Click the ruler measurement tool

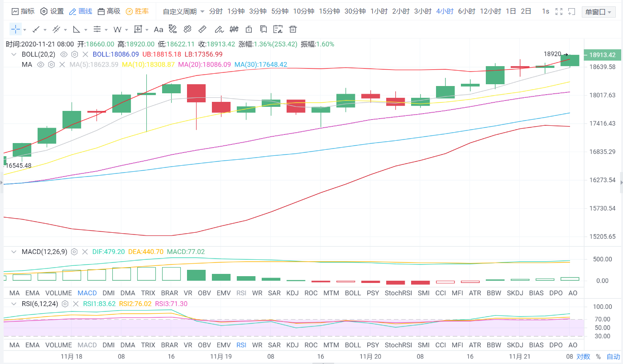[202, 29]
